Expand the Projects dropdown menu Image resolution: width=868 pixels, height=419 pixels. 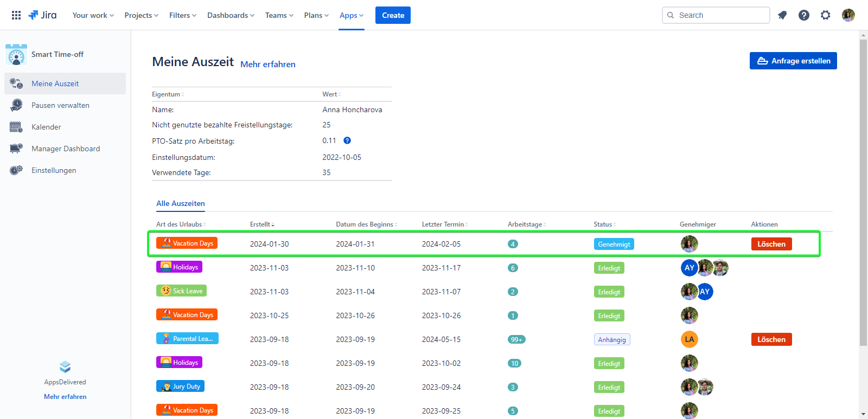pyautogui.click(x=141, y=15)
